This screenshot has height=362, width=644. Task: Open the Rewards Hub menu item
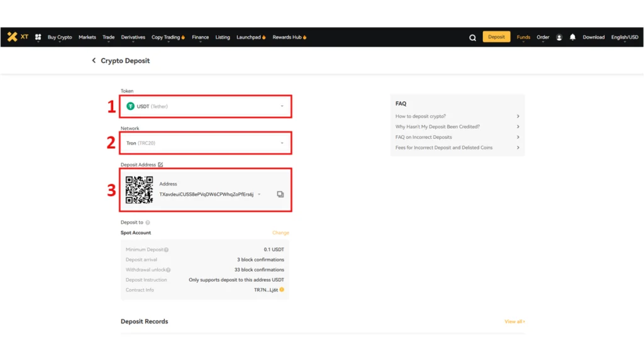click(289, 37)
